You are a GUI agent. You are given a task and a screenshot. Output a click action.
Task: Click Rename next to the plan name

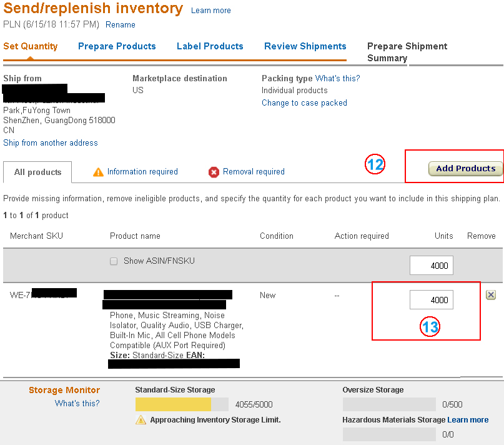121,25
